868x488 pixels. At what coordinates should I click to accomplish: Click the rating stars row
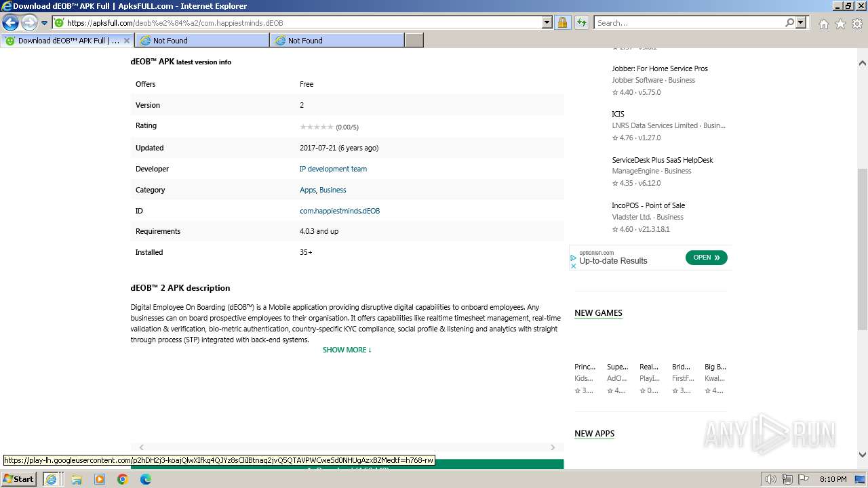(316, 127)
